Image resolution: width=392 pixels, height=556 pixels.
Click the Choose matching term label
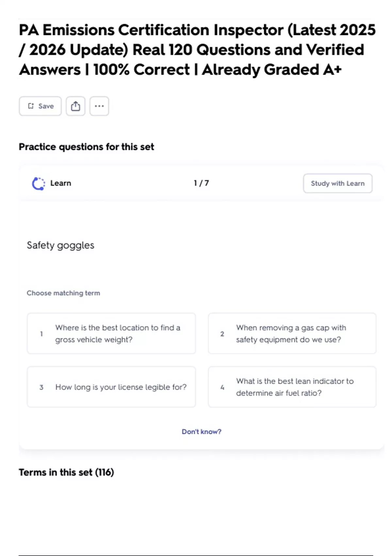coord(63,293)
